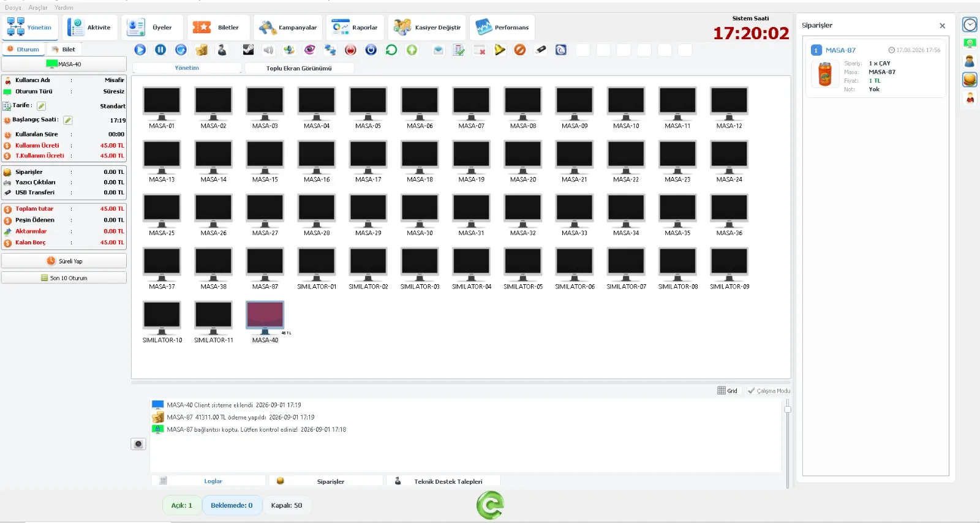Click the hamburger orders icon in right sidebar
The width and height of the screenshot is (980, 523).
970,80
